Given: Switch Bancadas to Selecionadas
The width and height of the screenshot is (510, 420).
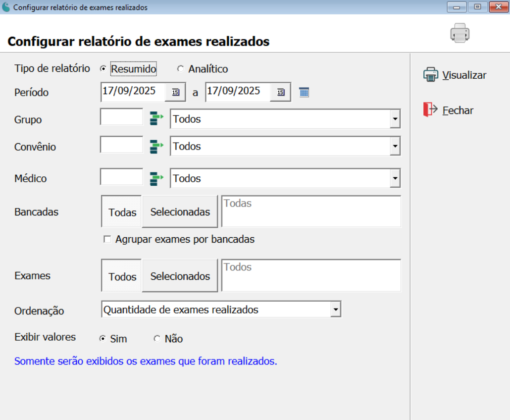Looking at the screenshot, I should coord(180,211).
